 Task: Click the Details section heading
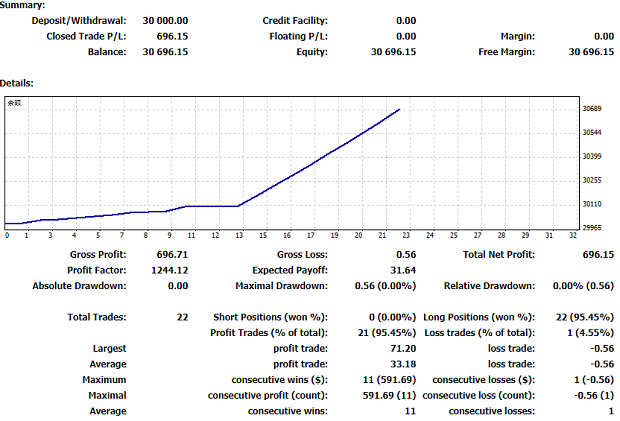[x=19, y=83]
